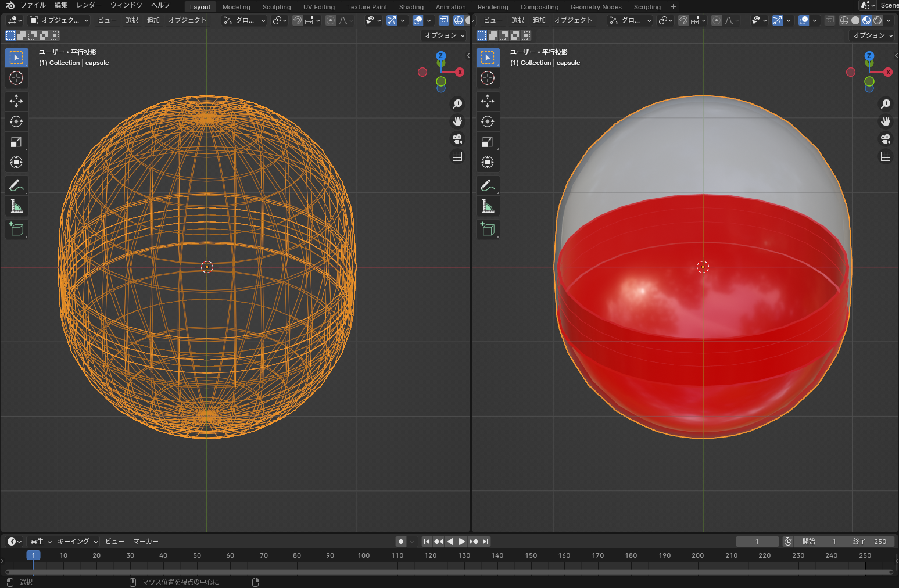Image resolution: width=899 pixels, height=588 pixels.
Task: Activate the Annotate tool in left viewport
Action: coord(16,185)
